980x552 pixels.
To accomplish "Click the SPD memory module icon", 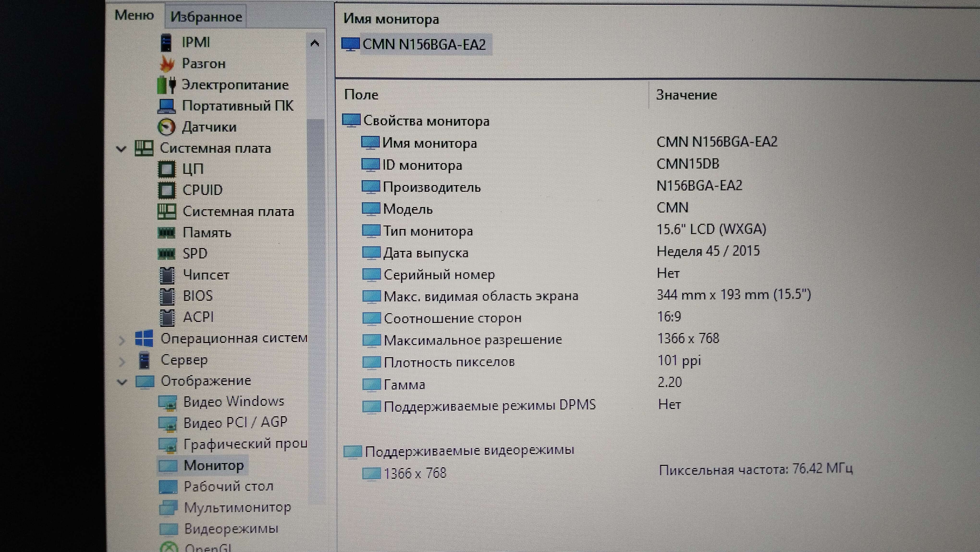I will point(166,254).
